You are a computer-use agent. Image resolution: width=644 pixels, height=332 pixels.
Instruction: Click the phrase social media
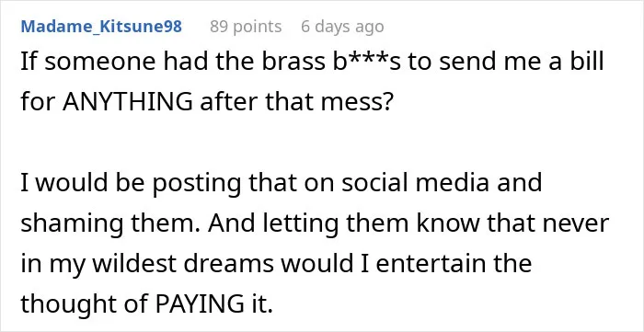click(x=416, y=182)
